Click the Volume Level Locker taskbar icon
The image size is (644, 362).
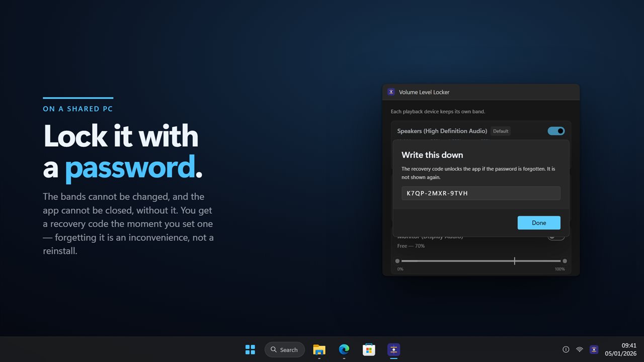coord(394,349)
